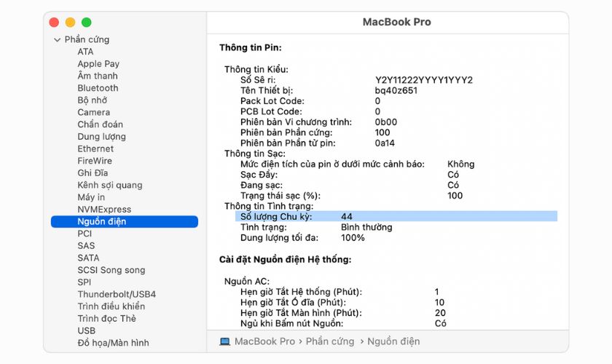Select Trình đọc Thẻ in the sidebar
This screenshot has width=612, height=364.
coord(107,318)
